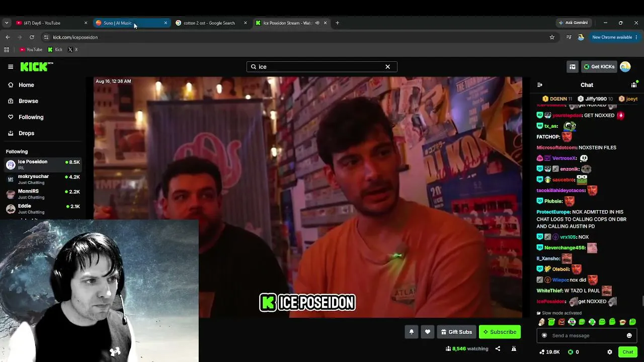Open the Kick bookmark
Screen dimensions: 644x362
pos(55,50)
